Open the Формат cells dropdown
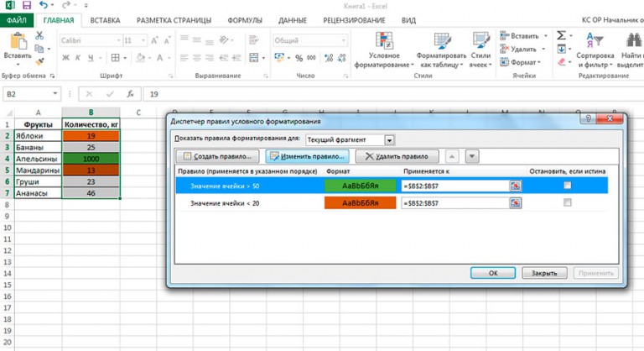 pos(539,62)
